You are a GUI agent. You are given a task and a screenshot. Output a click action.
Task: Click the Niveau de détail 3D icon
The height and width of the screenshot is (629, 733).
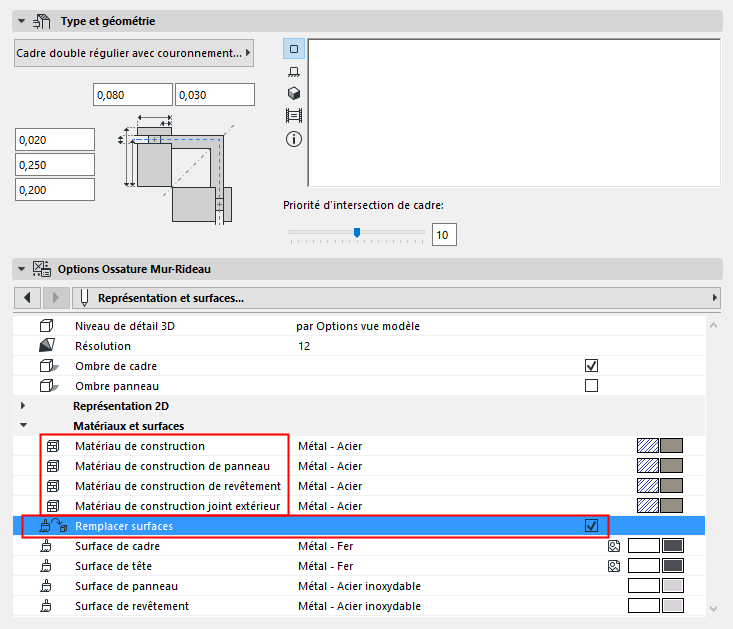[x=46, y=326]
